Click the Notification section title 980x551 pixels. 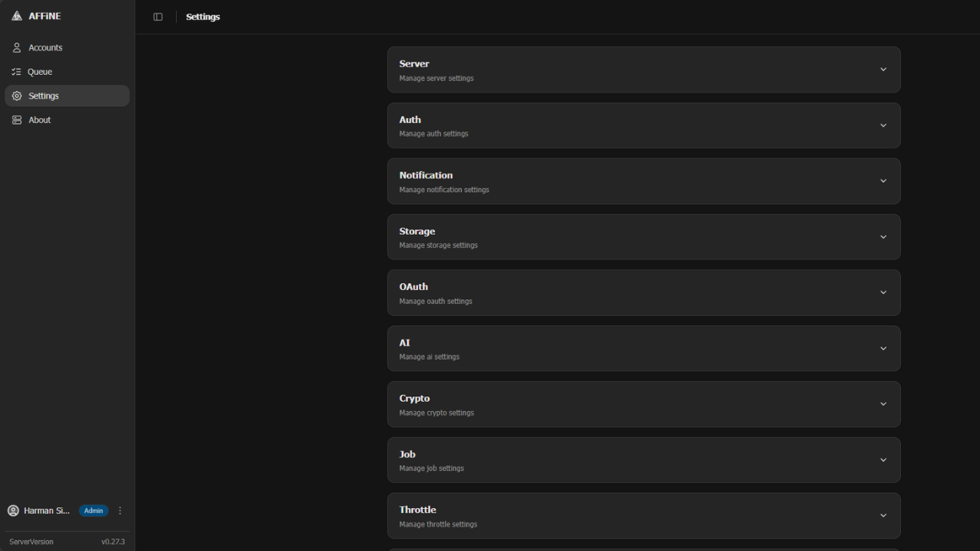point(426,175)
